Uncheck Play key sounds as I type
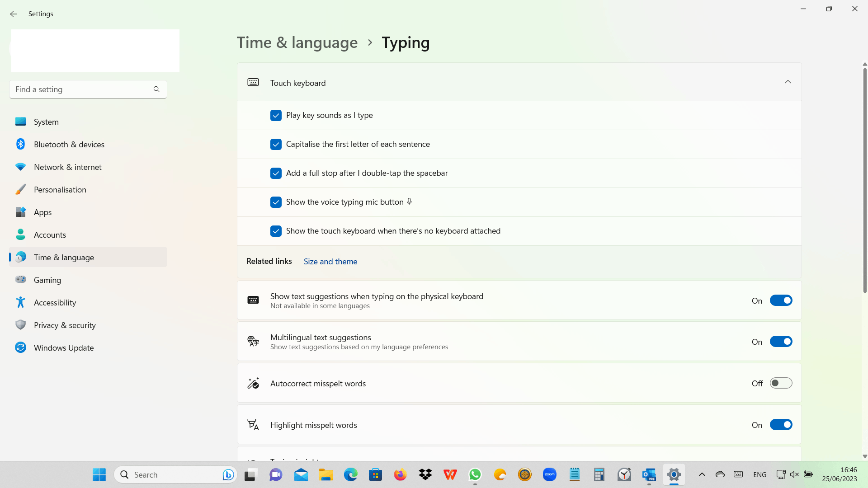Viewport: 868px width, 488px height. tap(276, 115)
